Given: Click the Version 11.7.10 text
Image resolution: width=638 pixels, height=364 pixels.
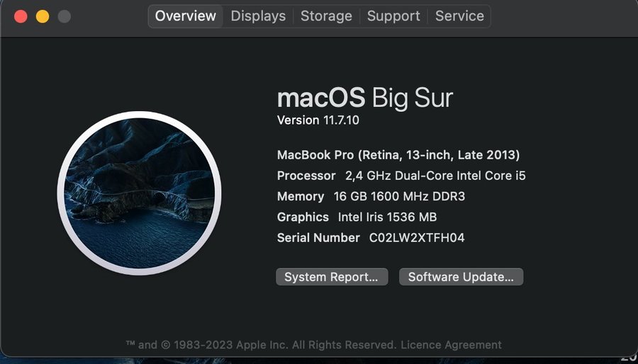Looking at the screenshot, I should (x=318, y=120).
